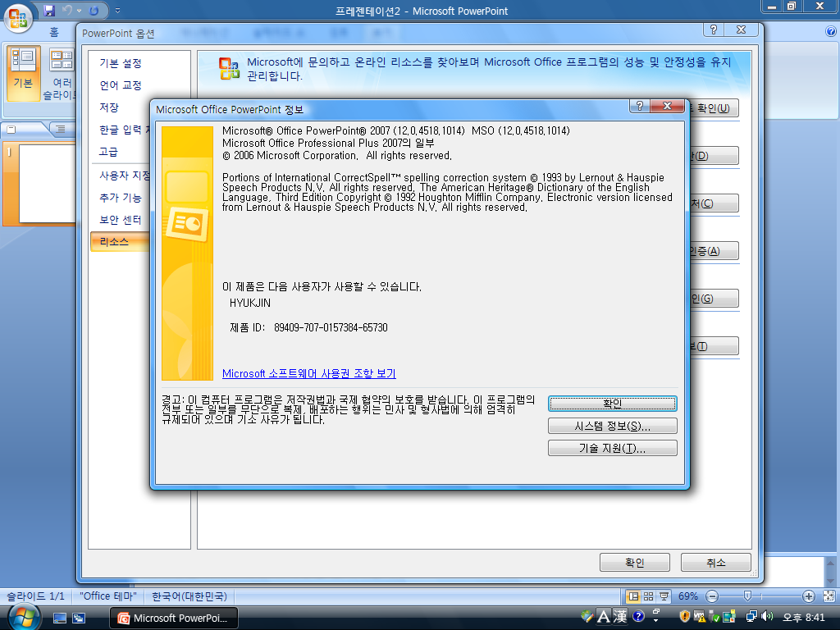Click PowerPoint 옵션 dialog help question mark
Viewport: 840px width, 630px height.
(714, 30)
